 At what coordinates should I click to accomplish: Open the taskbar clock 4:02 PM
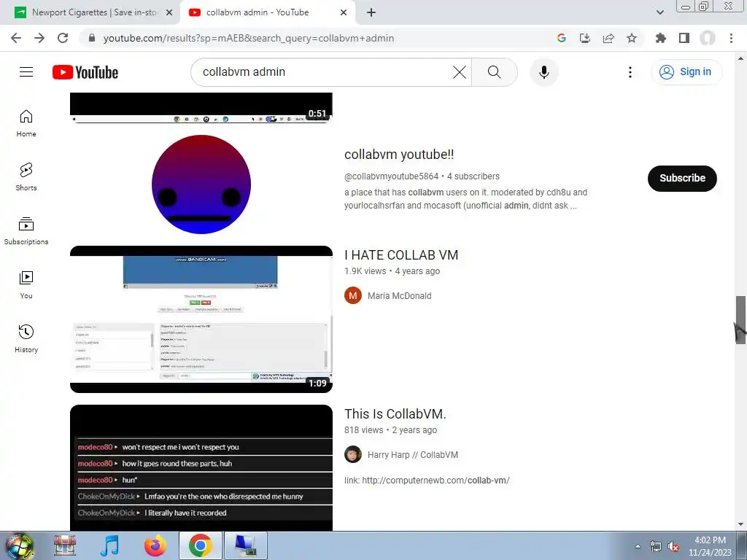point(710,546)
